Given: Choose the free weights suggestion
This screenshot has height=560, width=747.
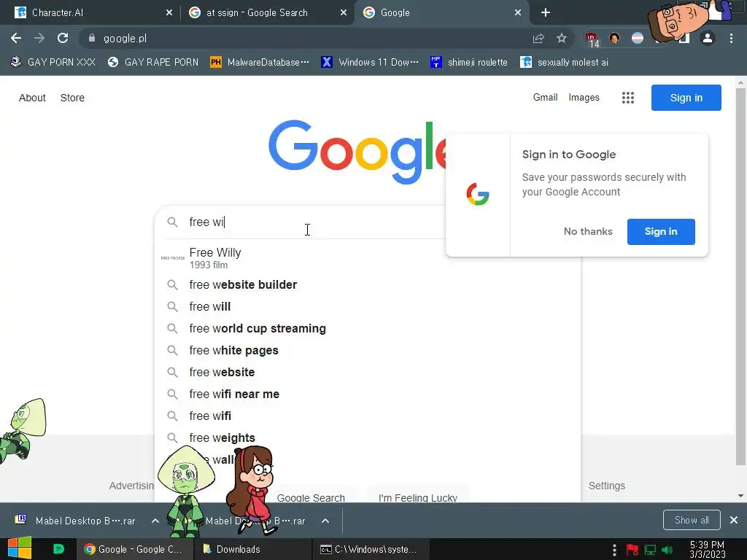Looking at the screenshot, I should click(x=368, y=438).
